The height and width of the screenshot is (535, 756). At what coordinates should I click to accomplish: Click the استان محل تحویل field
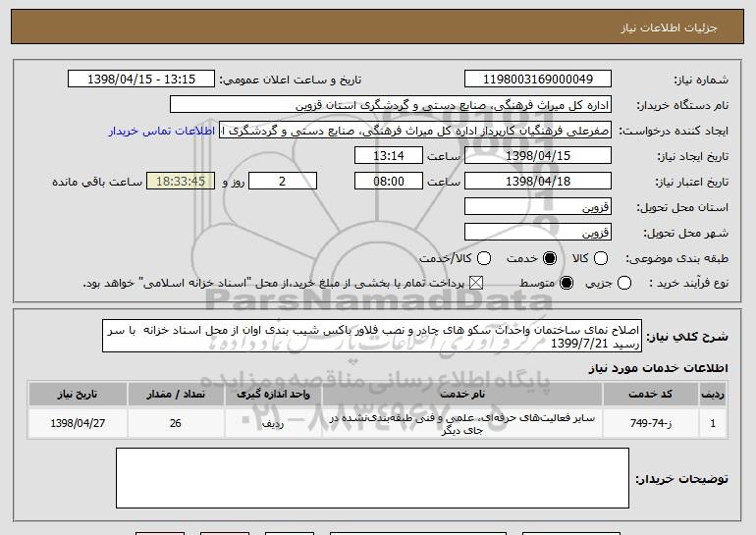coord(538,207)
